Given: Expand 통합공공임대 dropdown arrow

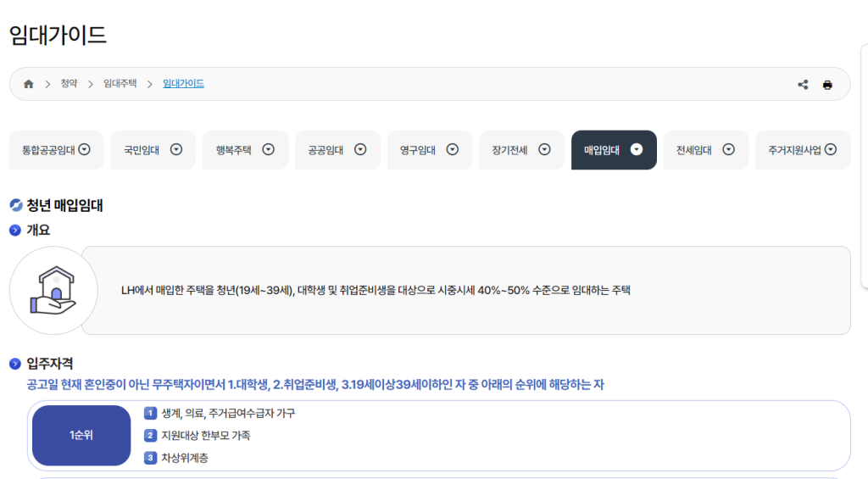Looking at the screenshot, I should (x=84, y=149).
